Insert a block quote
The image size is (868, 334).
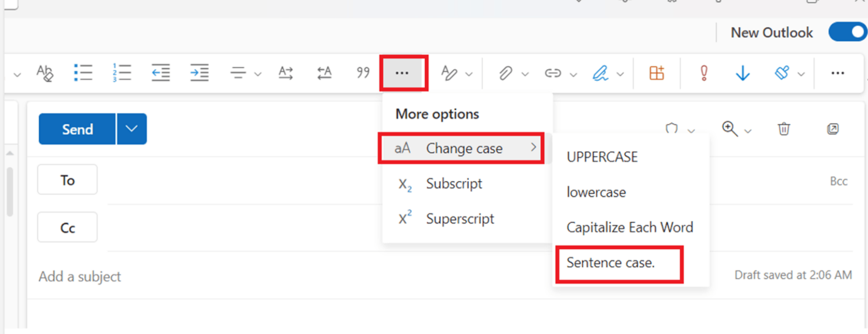coord(363,73)
